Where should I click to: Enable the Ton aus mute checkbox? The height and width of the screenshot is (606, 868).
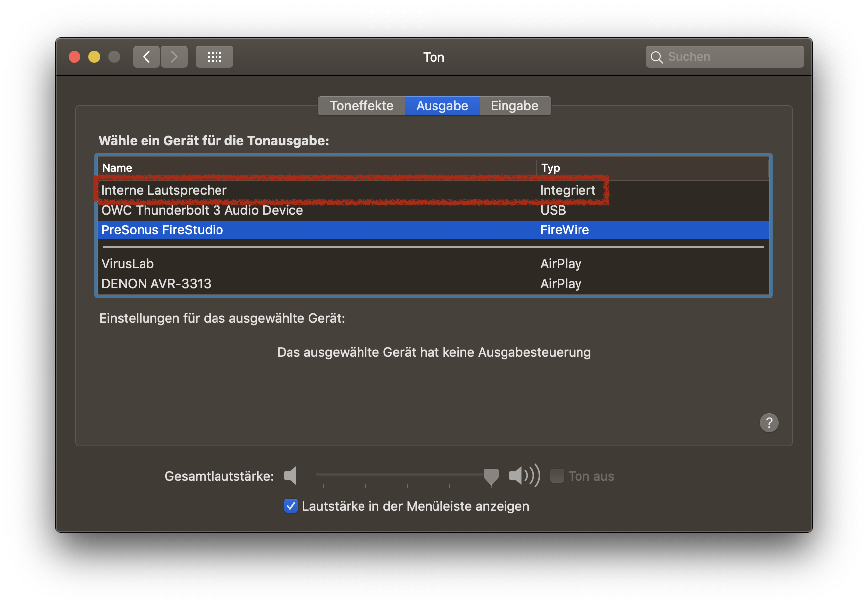pos(557,476)
